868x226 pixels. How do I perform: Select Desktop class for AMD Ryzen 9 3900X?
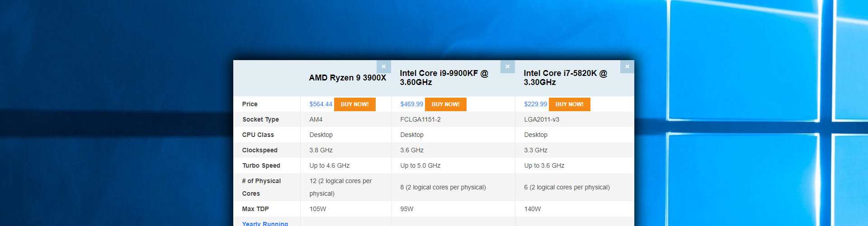coord(321,135)
